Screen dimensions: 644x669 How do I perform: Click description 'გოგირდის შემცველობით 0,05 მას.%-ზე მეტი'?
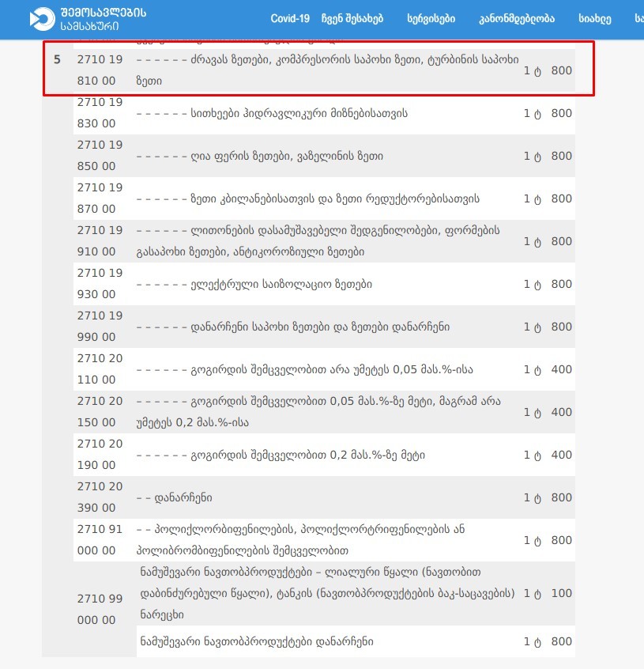pos(318,411)
